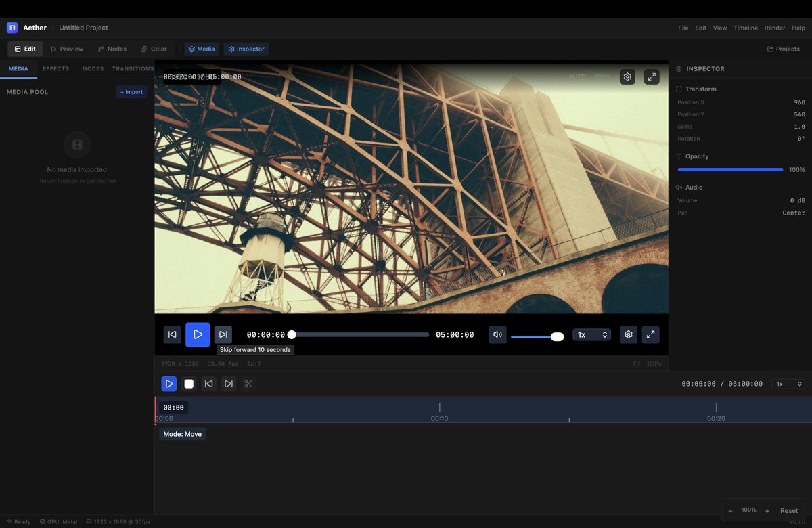Click the GPU: Metal status entry
This screenshot has height=528, width=812.
[58, 522]
